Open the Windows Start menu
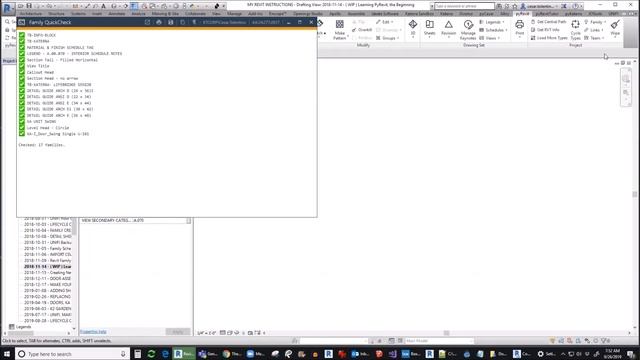Screen dimensions: 640x360 point(7,353)
